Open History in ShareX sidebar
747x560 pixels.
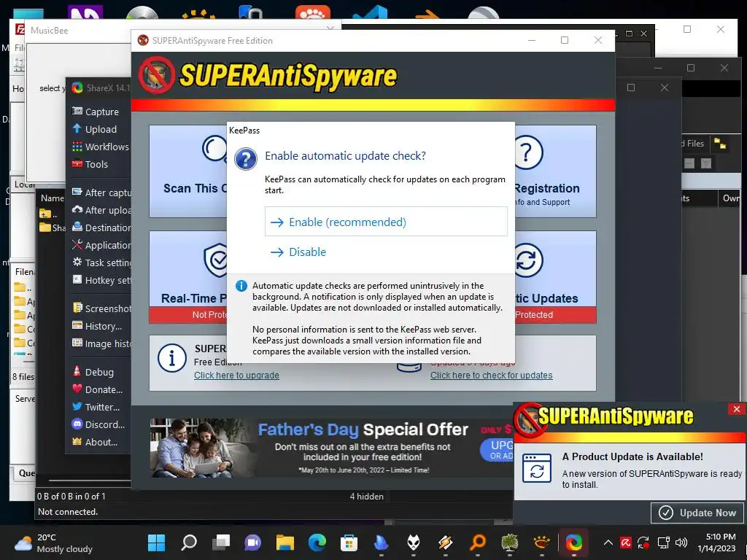(x=97, y=326)
